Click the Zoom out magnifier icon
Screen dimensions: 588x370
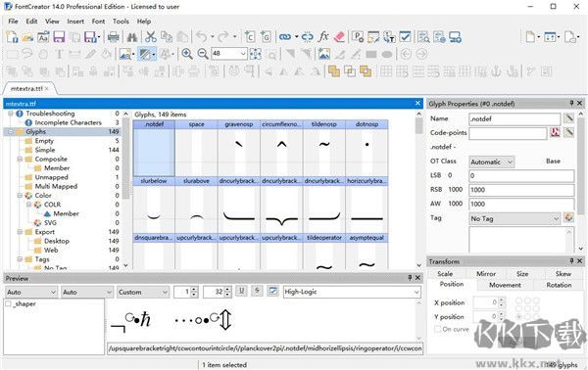click(203, 54)
